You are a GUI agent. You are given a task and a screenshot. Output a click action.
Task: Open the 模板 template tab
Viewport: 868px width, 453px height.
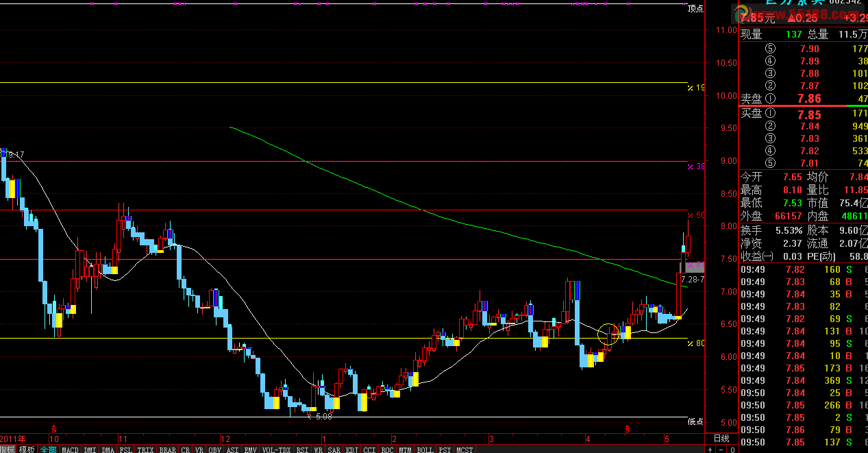(x=27, y=450)
